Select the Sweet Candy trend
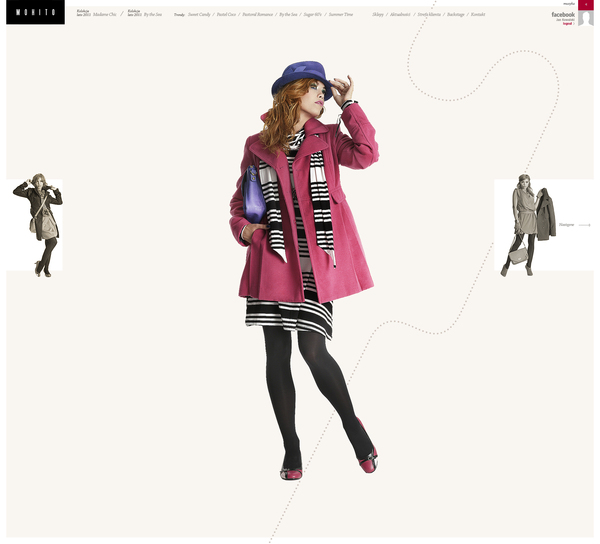Screen dimensions: 600x544 click(x=200, y=15)
